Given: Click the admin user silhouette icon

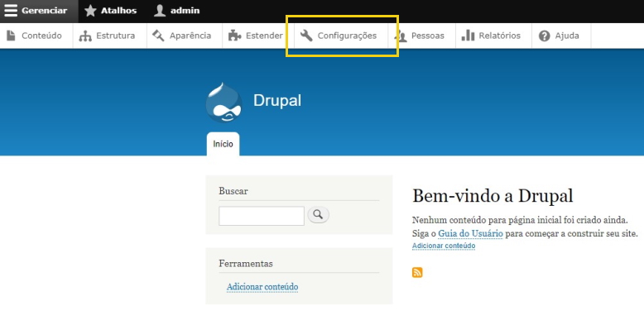Looking at the screenshot, I should coord(160,11).
